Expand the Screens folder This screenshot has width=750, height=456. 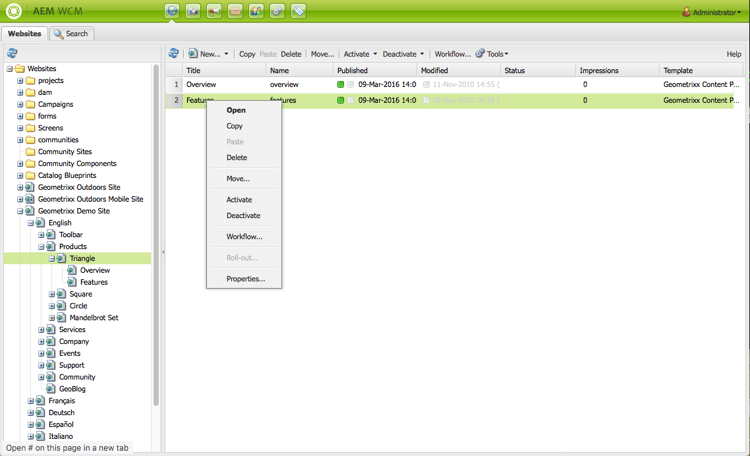pyautogui.click(x=20, y=128)
